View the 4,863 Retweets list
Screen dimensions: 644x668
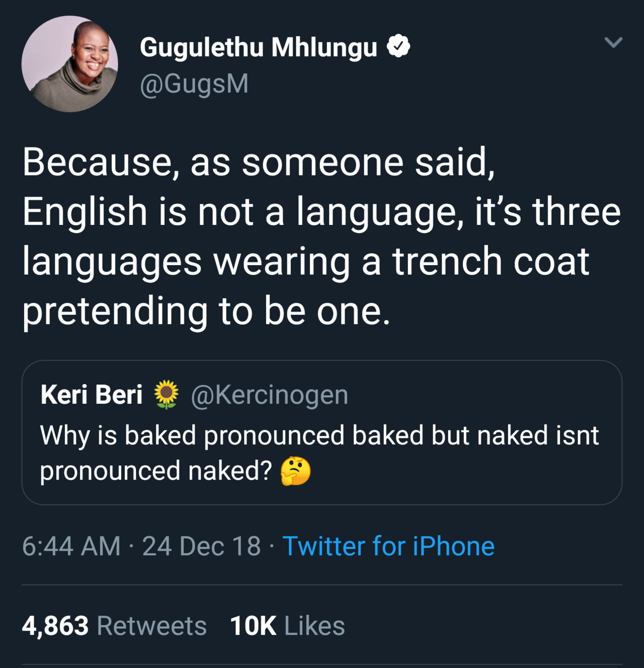(114, 626)
